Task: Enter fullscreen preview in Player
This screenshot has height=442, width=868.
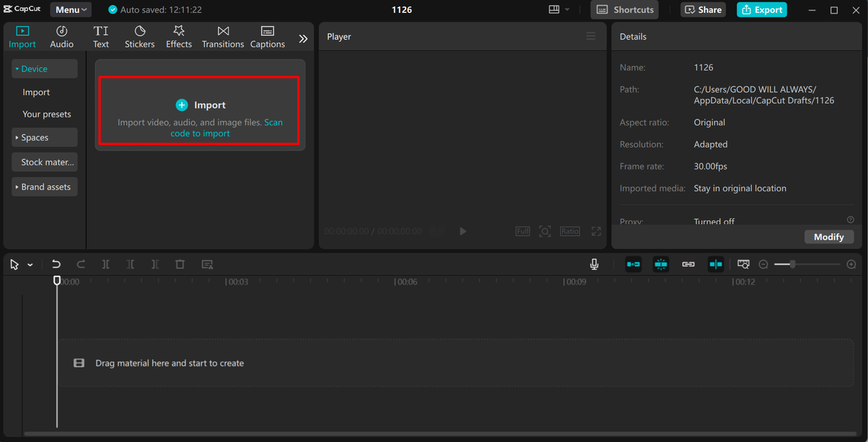Action: (596, 231)
